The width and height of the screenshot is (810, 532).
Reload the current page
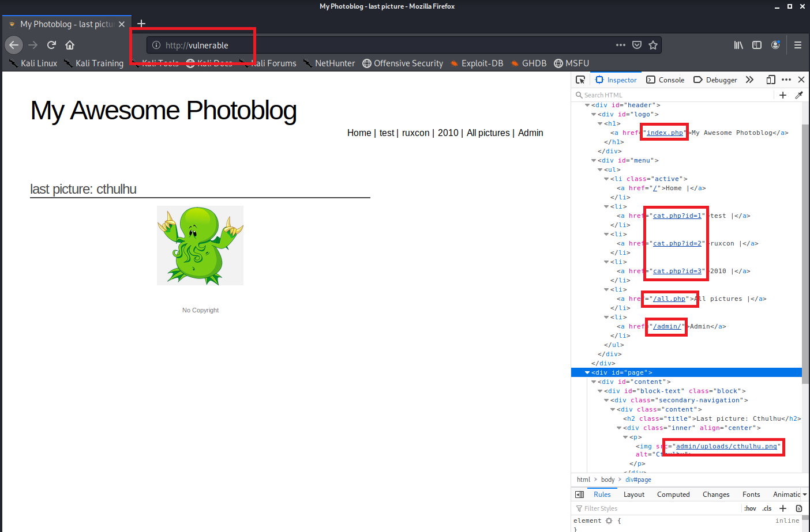(51, 45)
